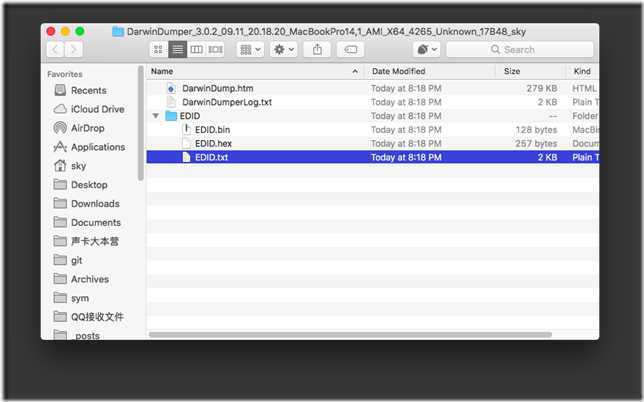Screen dimensions: 644x402
Task: Click the sidebar vertical scrollbar
Action: pyautogui.click(x=141, y=123)
